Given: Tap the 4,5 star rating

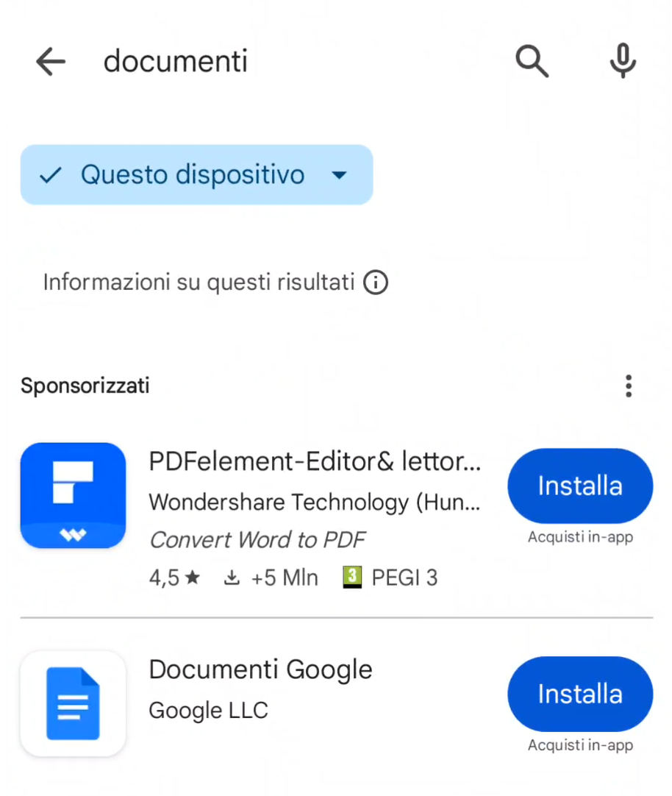Looking at the screenshot, I should [x=174, y=578].
